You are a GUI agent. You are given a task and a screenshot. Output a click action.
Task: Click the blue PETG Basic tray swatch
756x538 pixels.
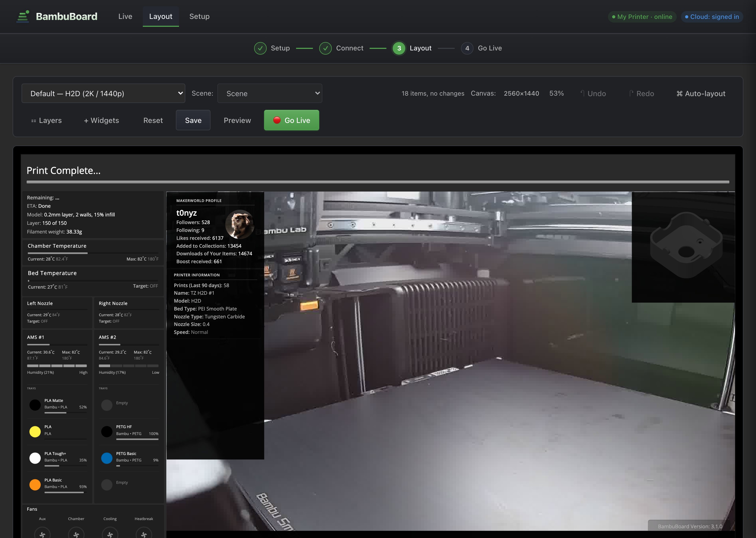[107, 458]
